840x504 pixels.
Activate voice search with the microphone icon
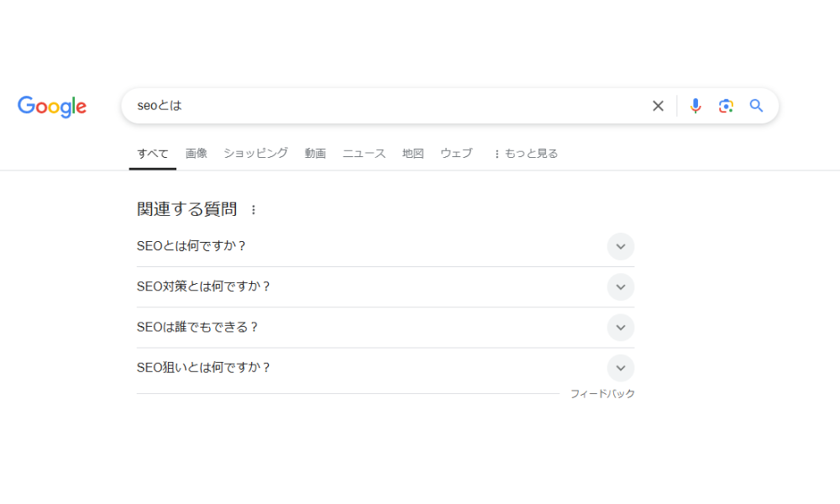click(x=696, y=106)
